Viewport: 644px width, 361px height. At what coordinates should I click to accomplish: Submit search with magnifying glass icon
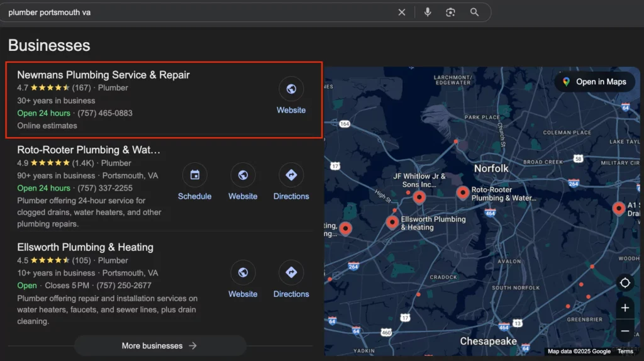[x=474, y=13]
